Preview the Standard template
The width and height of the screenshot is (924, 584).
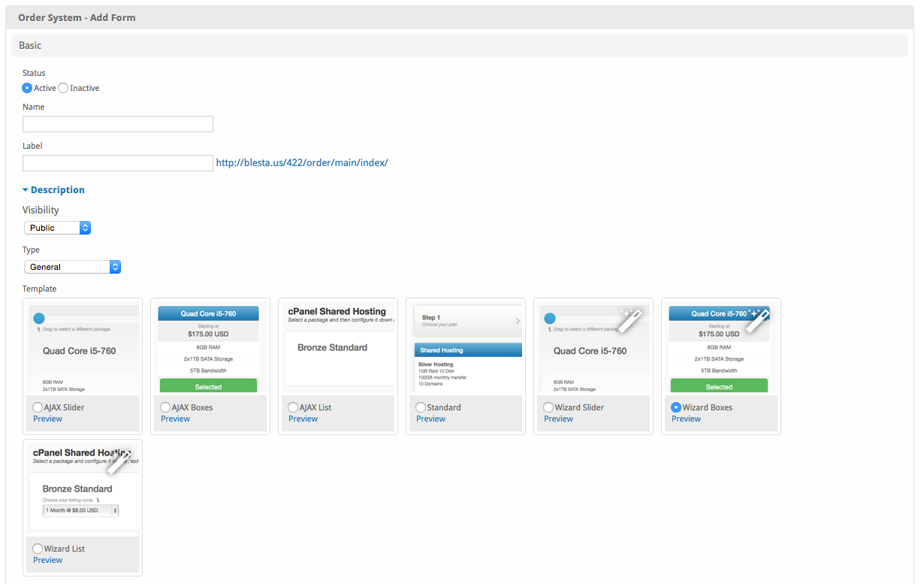pos(430,419)
